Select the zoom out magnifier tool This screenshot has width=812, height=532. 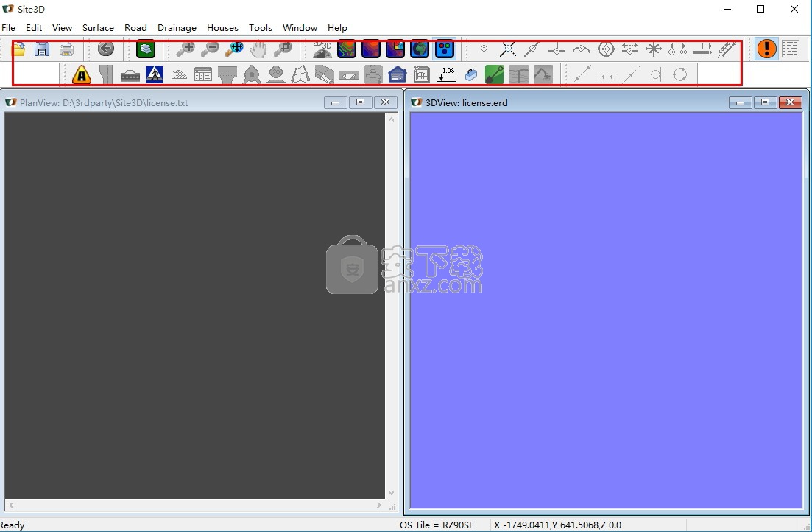(210, 49)
